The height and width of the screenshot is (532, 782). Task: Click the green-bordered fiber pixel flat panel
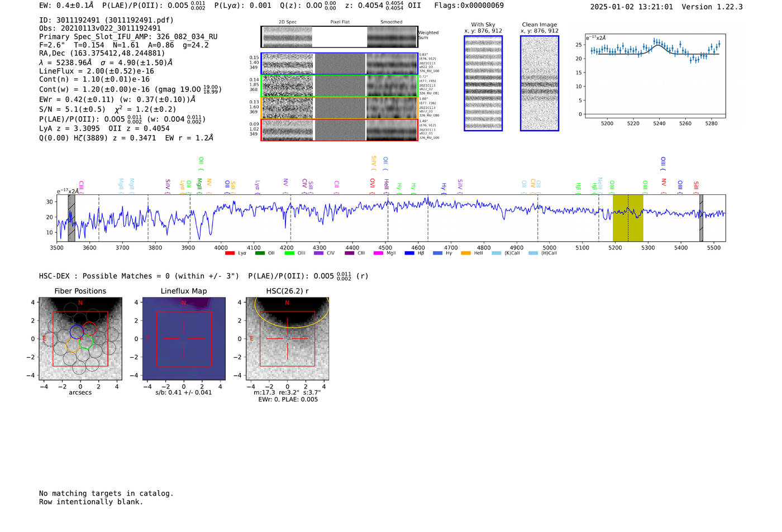coord(340,86)
